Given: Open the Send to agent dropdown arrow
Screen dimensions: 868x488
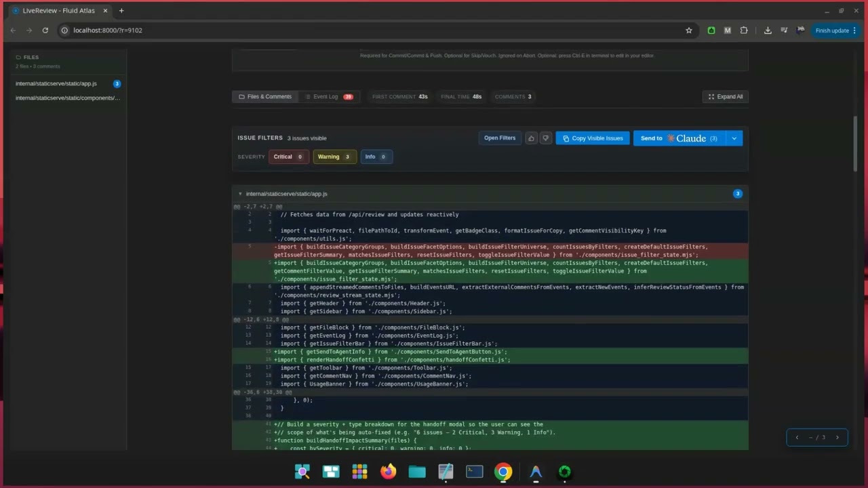Looking at the screenshot, I should pos(734,138).
